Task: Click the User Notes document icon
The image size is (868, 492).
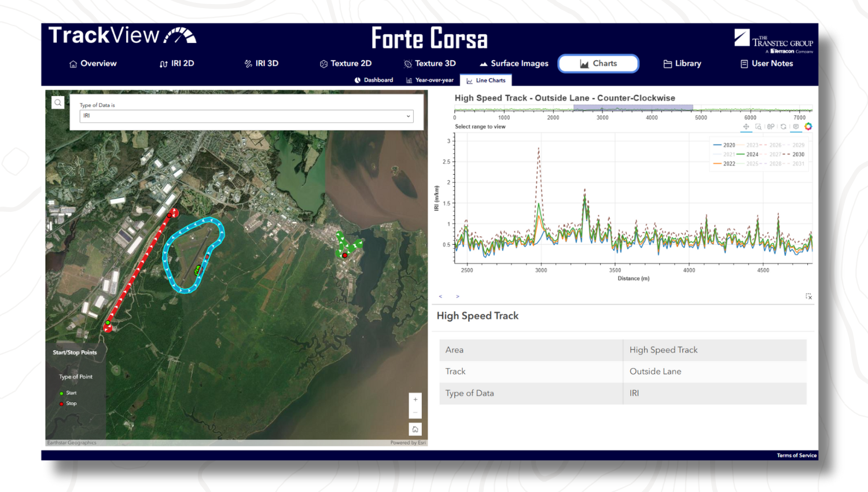Action: coord(744,64)
